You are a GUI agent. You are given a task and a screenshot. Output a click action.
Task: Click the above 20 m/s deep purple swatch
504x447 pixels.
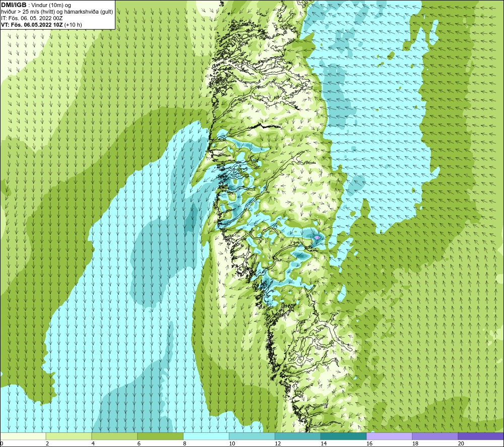click(x=481, y=436)
